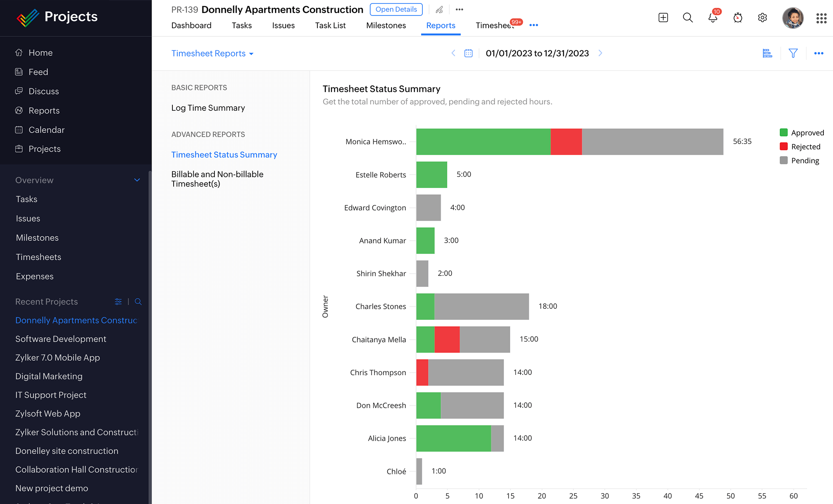Screen dimensions: 833x504
Task: Open the filter funnel icon
Action: 793,53
